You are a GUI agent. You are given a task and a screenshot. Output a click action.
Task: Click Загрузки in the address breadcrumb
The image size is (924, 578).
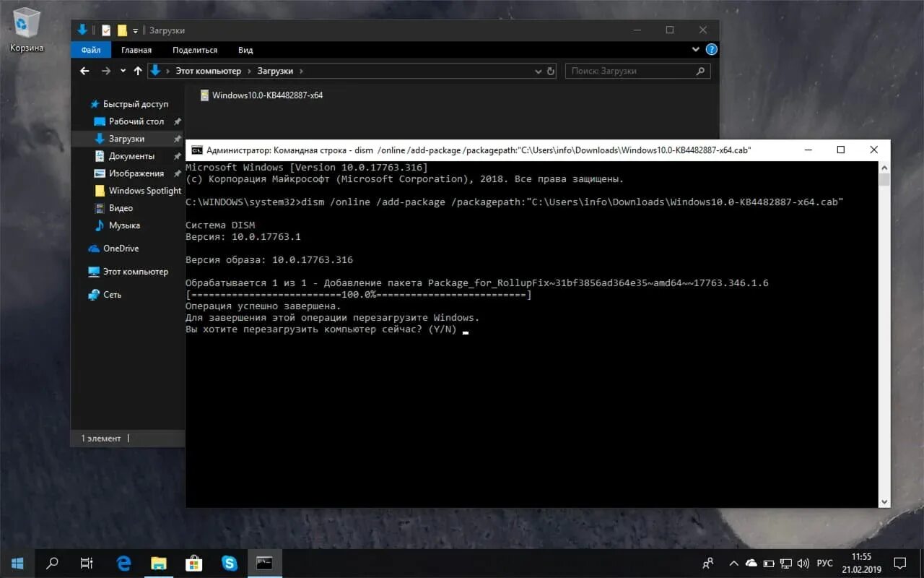coord(275,72)
